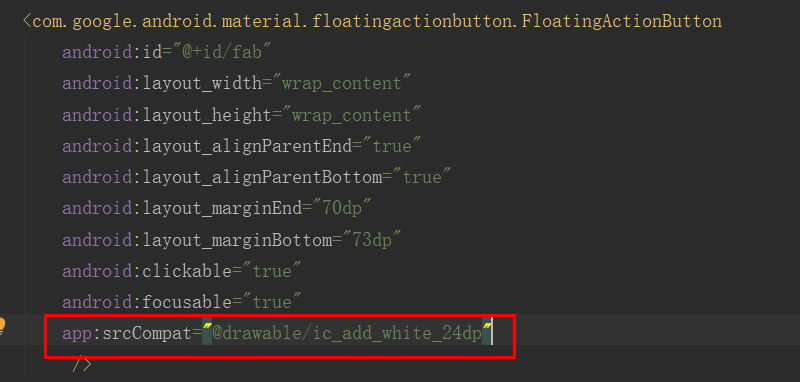Click the 73dp margin value
This screenshot has height=382, width=800.
[372, 240]
